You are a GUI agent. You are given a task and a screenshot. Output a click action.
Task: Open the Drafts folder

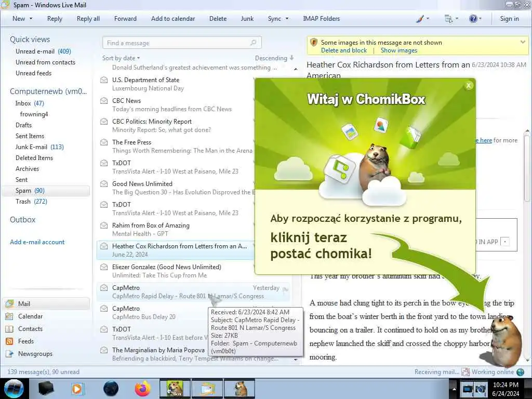tap(23, 125)
